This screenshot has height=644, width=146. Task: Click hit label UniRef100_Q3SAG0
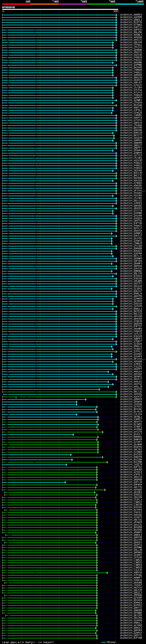tap(131, 354)
